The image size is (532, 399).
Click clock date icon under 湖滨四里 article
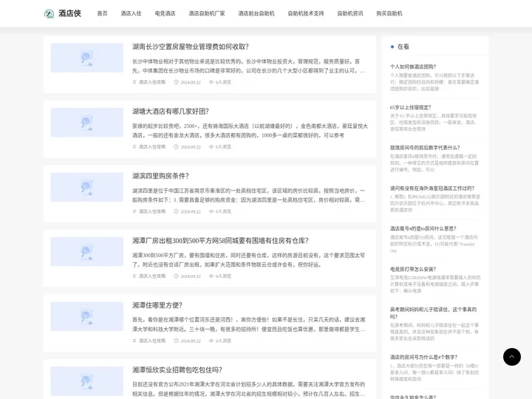tap(176, 211)
